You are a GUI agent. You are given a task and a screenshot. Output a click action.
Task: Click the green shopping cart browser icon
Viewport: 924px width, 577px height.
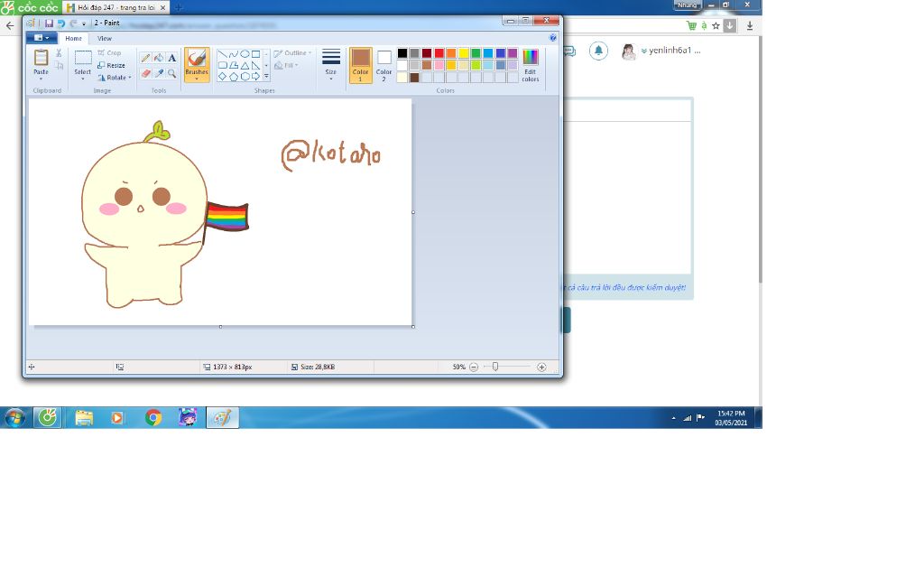[691, 25]
